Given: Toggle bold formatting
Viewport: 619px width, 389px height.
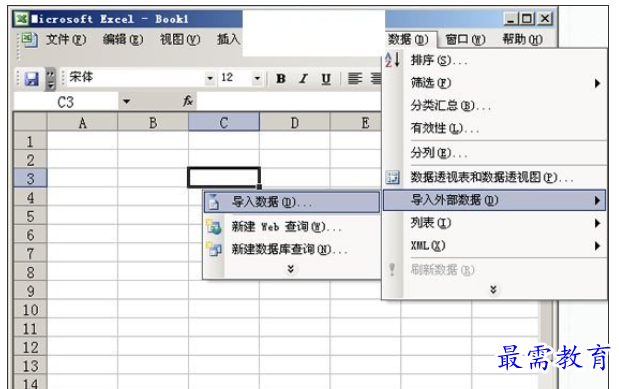Looking at the screenshot, I should point(281,79).
